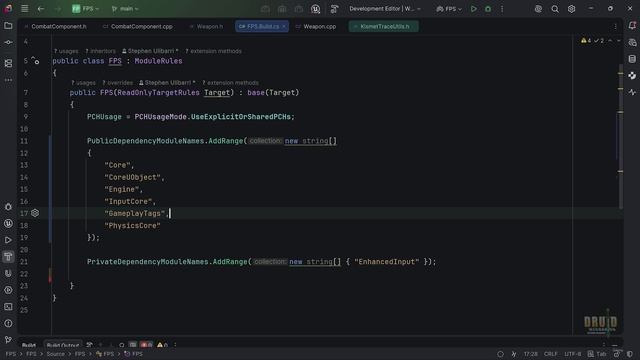640x360 pixels.
Task: Start debugging with the bug icon
Action: point(488,9)
